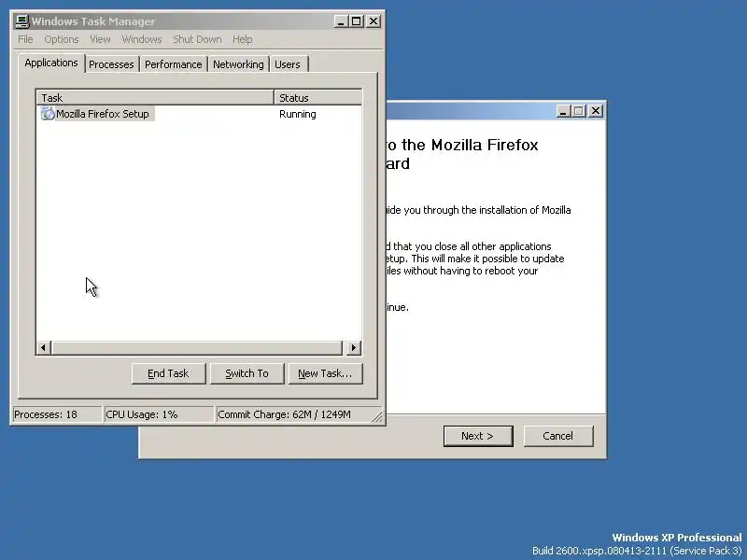
Task: Open the Windows menu
Action: pyautogui.click(x=142, y=39)
